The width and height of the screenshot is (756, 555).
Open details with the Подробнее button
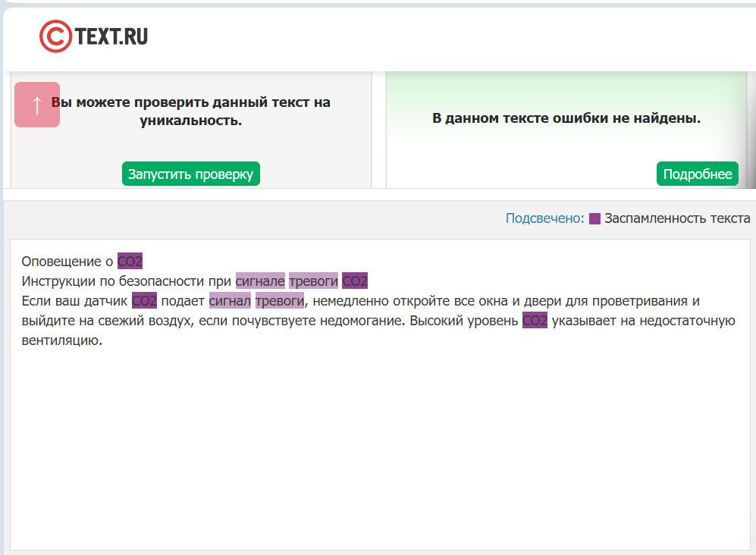point(697,174)
